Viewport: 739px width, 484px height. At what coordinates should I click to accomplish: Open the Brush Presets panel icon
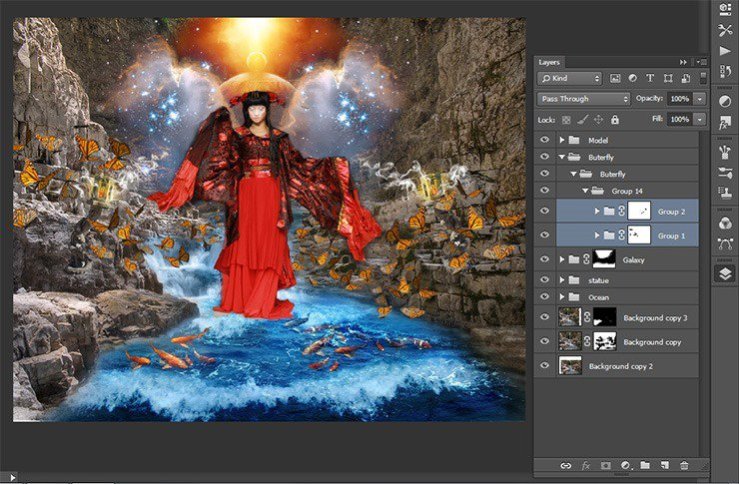point(725,152)
